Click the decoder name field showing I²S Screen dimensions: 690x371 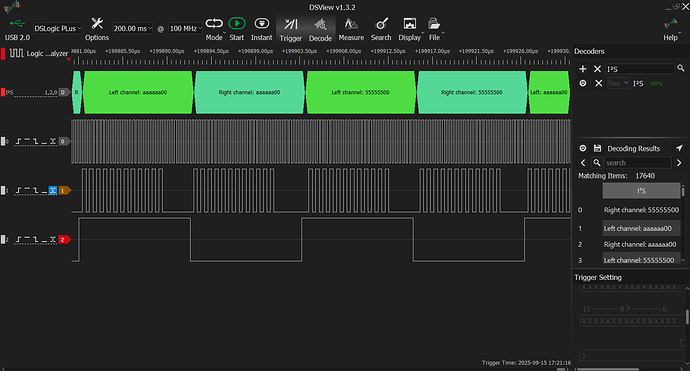[x=640, y=69]
